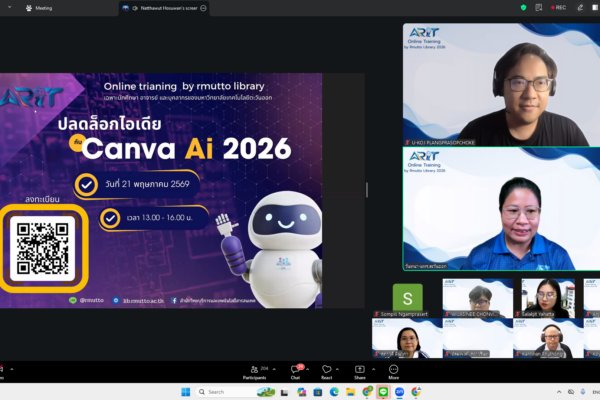600x400 pixels.
Task: Open the Windows Start menu
Action: [186, 392]
